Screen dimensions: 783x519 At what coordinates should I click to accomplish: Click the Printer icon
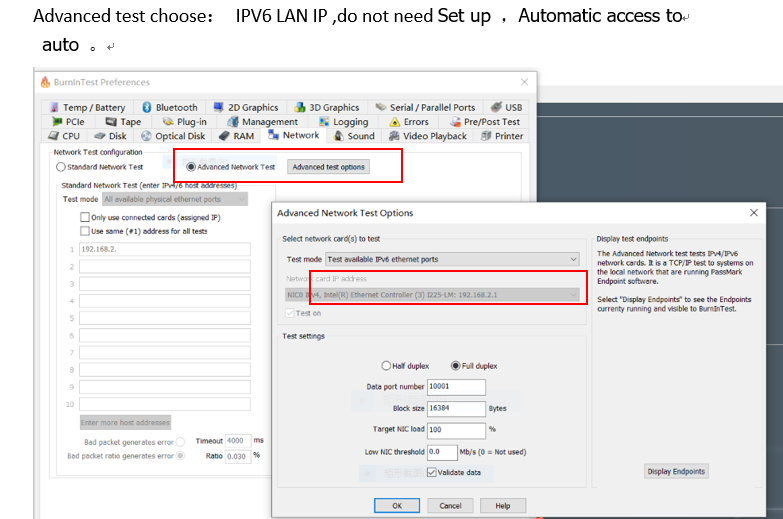tap(486, 136)
